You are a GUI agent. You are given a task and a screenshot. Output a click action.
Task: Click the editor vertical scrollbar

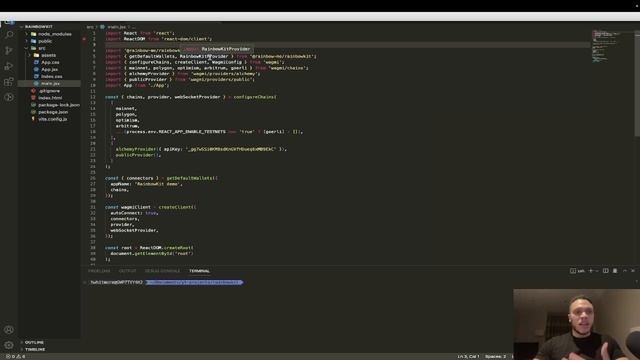pos(637,84)
